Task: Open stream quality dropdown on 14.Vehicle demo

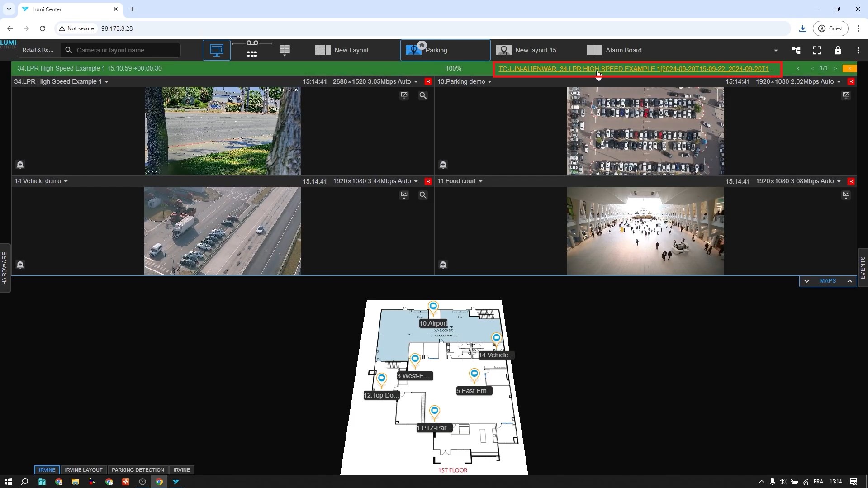Action: point(416,181)
